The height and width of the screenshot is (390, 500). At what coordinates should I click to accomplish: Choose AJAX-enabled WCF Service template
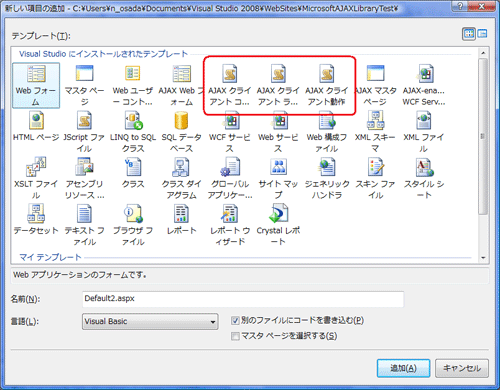click(x=424, y=85)
